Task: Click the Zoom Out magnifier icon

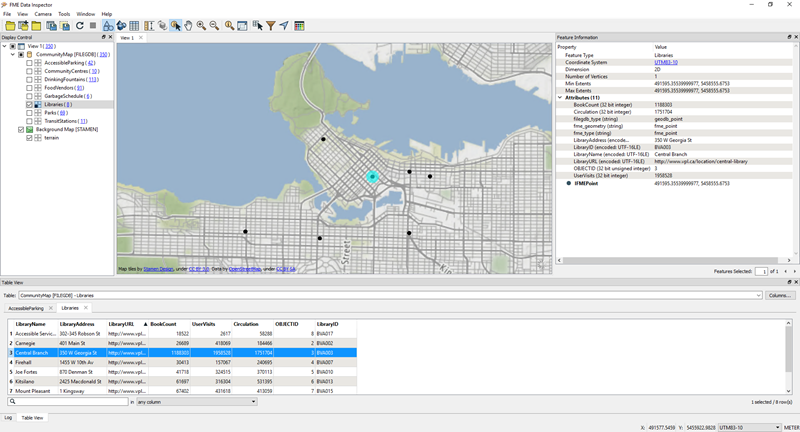Action: click(x=214, y=26)
